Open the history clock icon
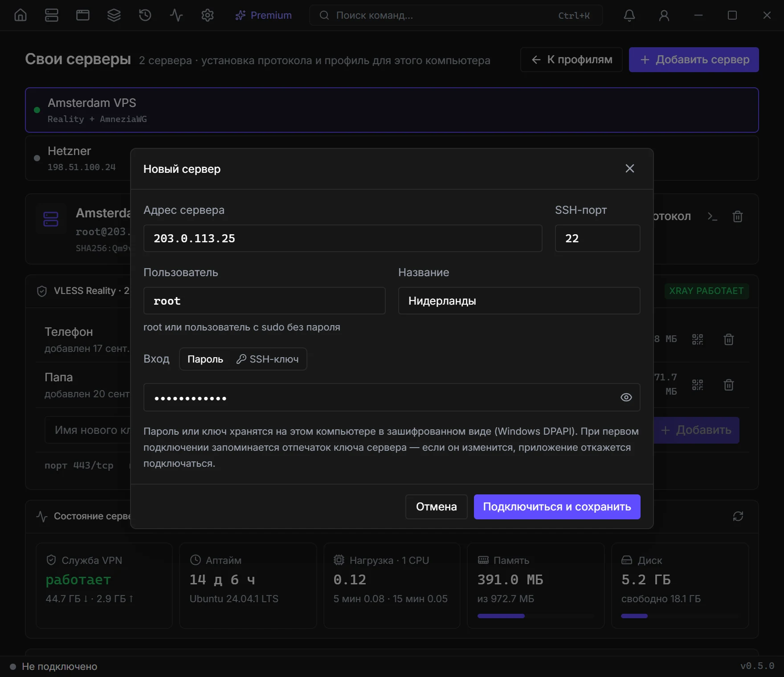784x677 pixels. pos(145,15)
